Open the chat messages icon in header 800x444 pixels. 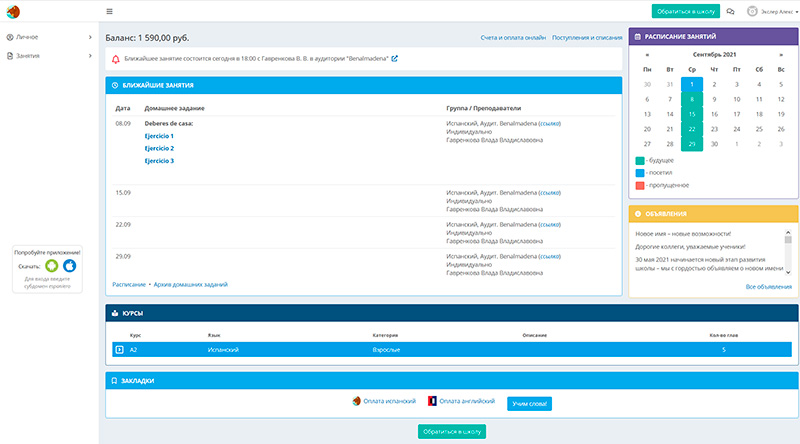(730, 11)
